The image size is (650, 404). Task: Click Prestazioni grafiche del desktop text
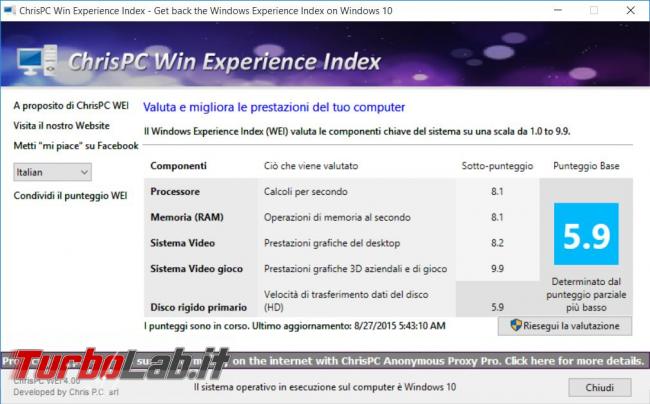pyautogui.click(x=332, y=243)
